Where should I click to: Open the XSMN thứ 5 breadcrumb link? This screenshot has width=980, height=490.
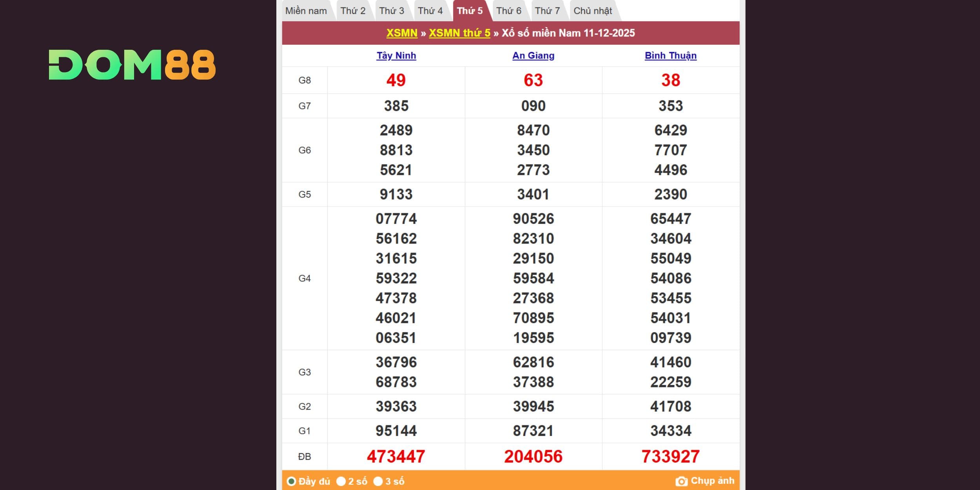(x=459, y=33)
